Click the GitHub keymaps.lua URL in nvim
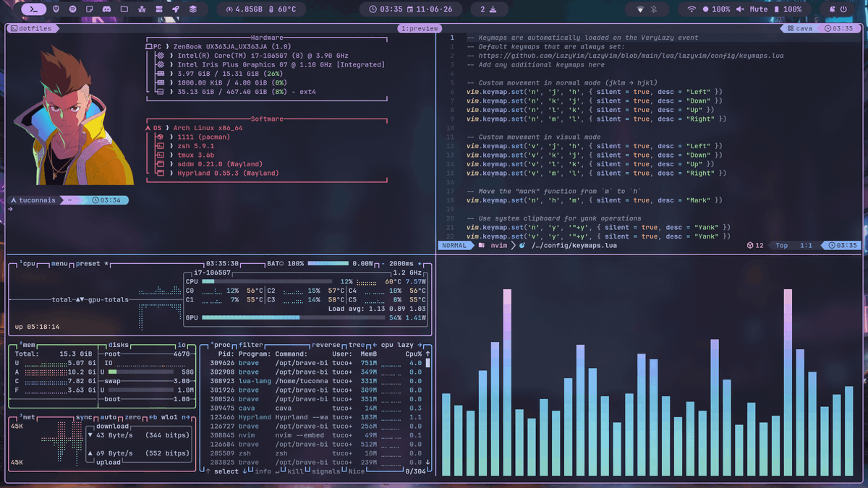The image size is (868, 488). (x=631, y=56)
